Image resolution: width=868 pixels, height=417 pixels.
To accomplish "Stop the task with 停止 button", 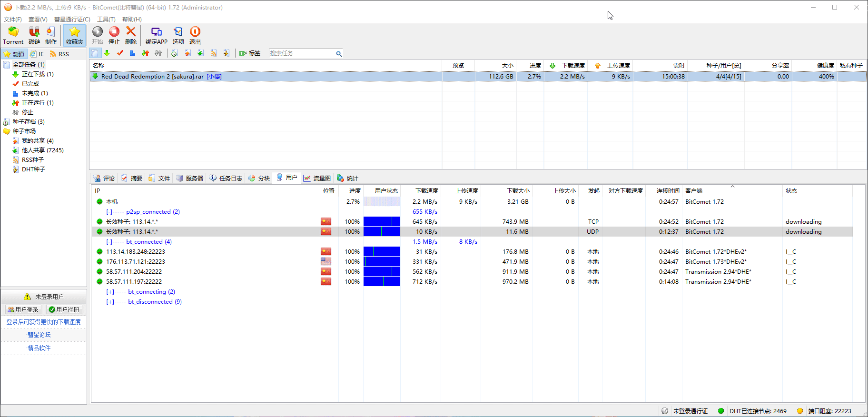I will click(x=114, y=36).
